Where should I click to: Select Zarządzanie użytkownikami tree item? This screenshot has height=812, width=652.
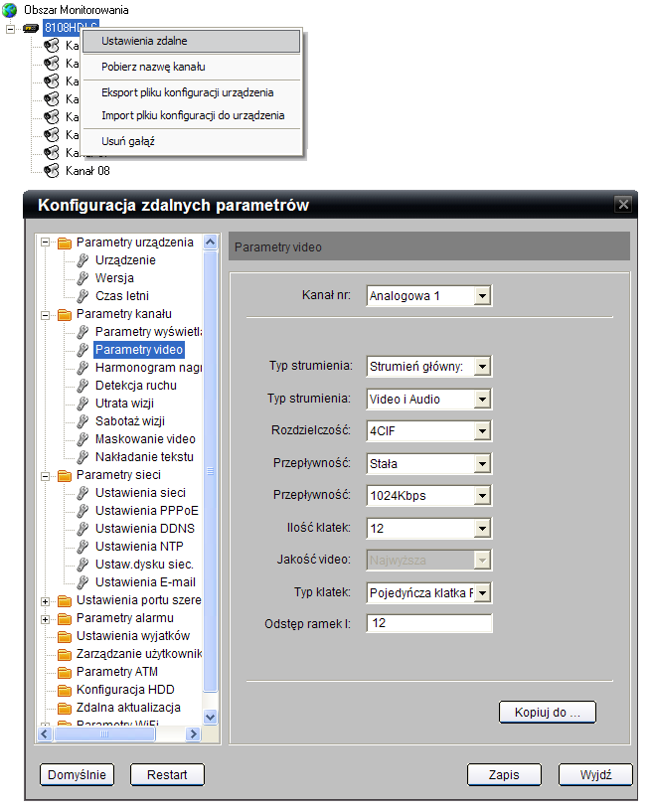coord(139,654)
